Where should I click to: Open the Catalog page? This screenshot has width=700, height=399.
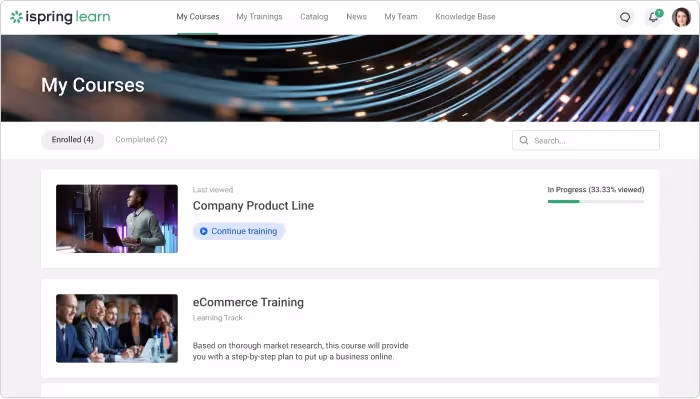click(x=314, y=17)
